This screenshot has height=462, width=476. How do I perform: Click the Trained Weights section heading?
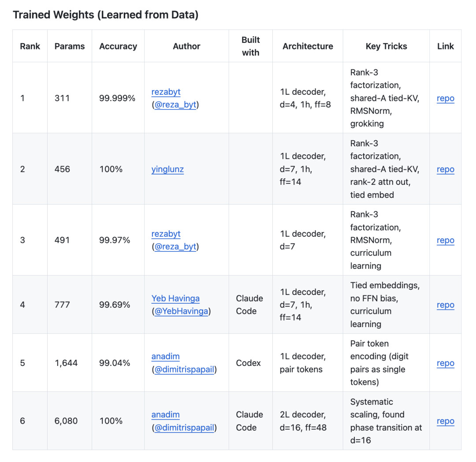[105, 15]
